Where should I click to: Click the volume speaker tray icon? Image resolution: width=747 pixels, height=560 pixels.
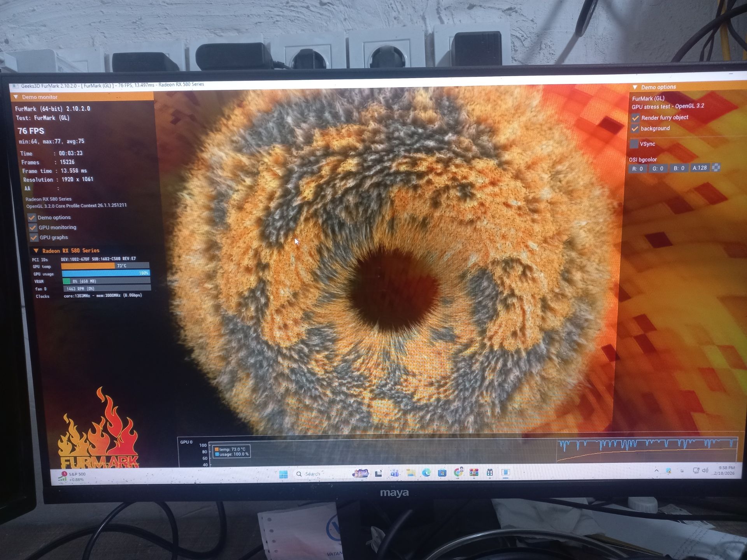click(705, 471)
